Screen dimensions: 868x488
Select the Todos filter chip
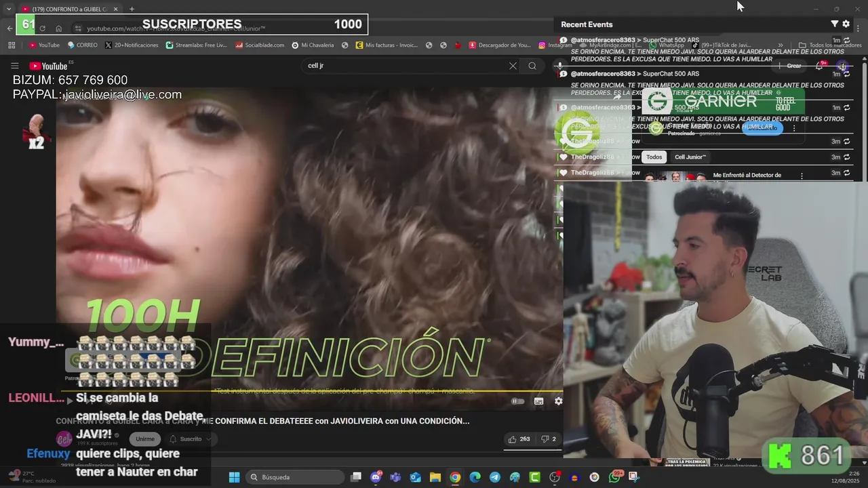[x=654, y=157]
